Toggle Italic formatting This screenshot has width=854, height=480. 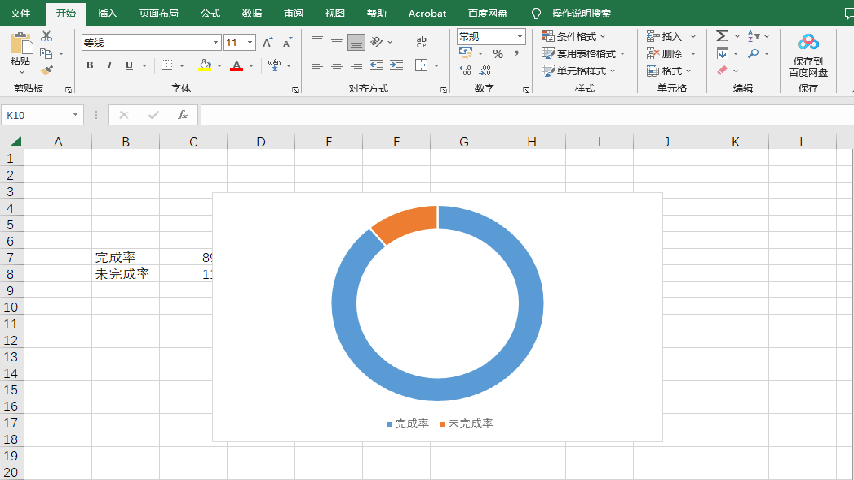109,66
